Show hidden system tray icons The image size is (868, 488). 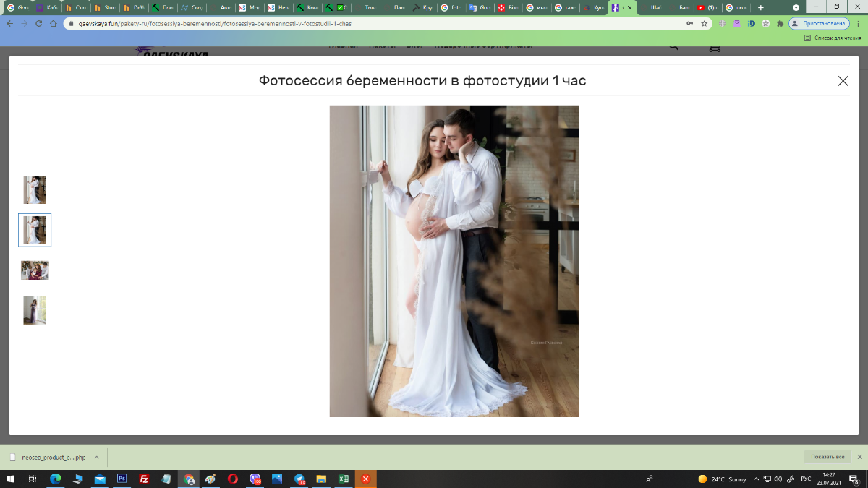[757, 479]
